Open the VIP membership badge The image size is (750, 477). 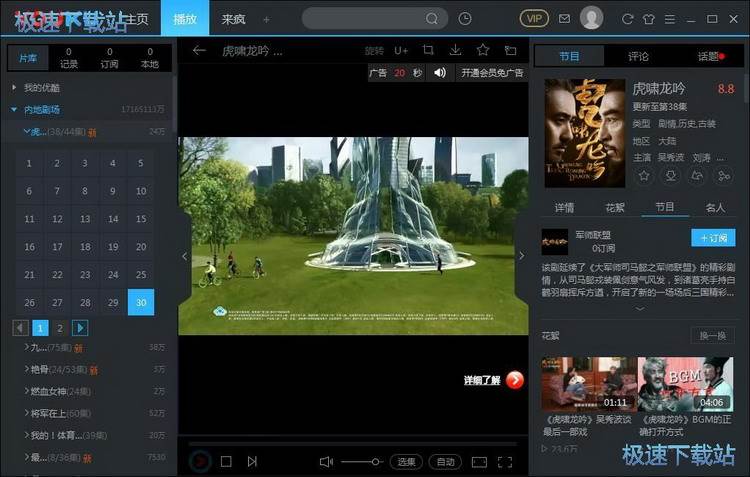pyautogui.click(x=534, y=19)
